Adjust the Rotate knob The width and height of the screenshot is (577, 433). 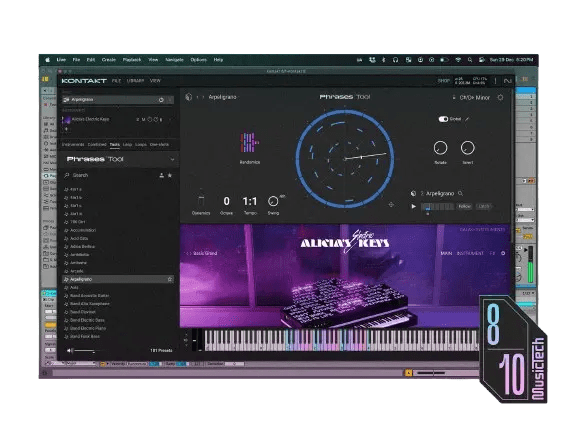tap(440, 148)
